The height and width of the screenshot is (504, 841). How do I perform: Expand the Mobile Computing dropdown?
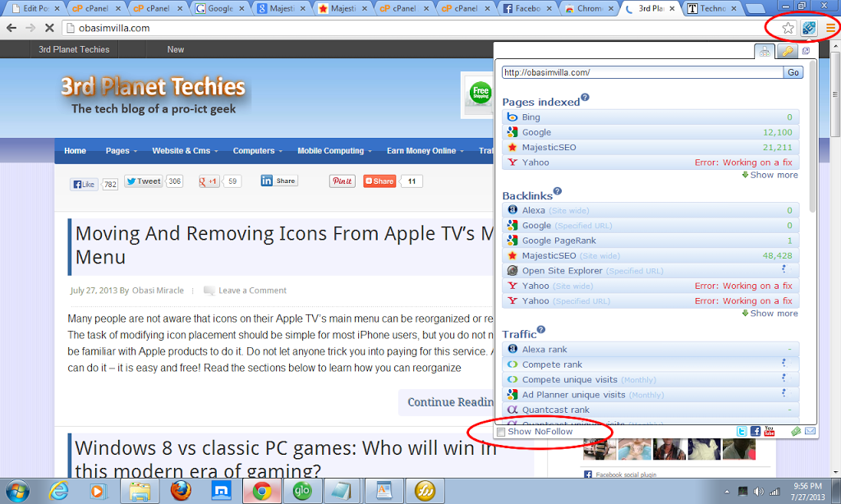335,151
